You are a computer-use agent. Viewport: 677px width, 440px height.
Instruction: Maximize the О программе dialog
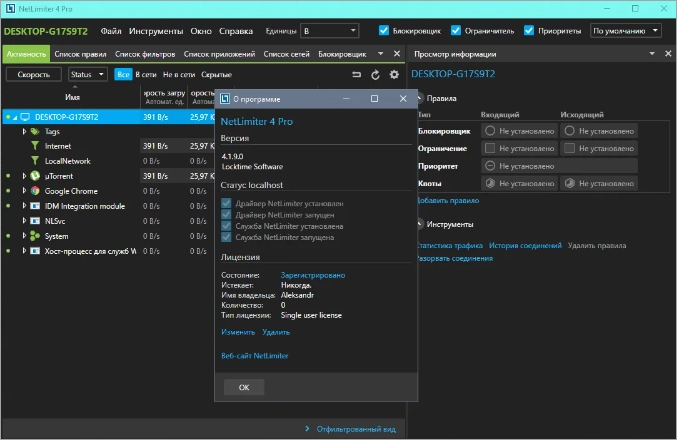[374, 98]
